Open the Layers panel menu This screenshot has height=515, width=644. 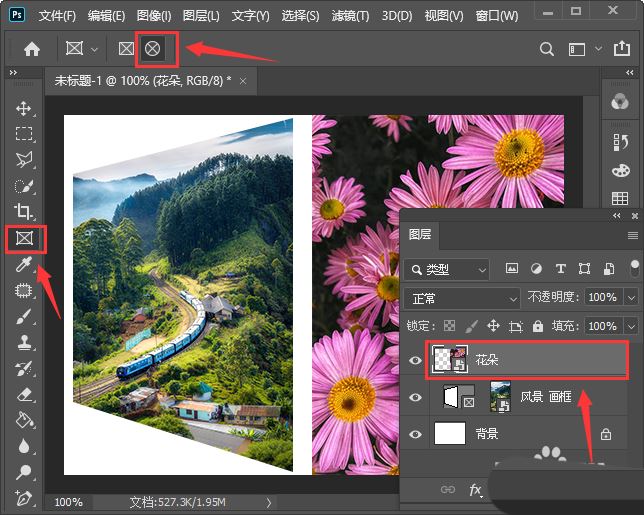click(x=633, y=235)
